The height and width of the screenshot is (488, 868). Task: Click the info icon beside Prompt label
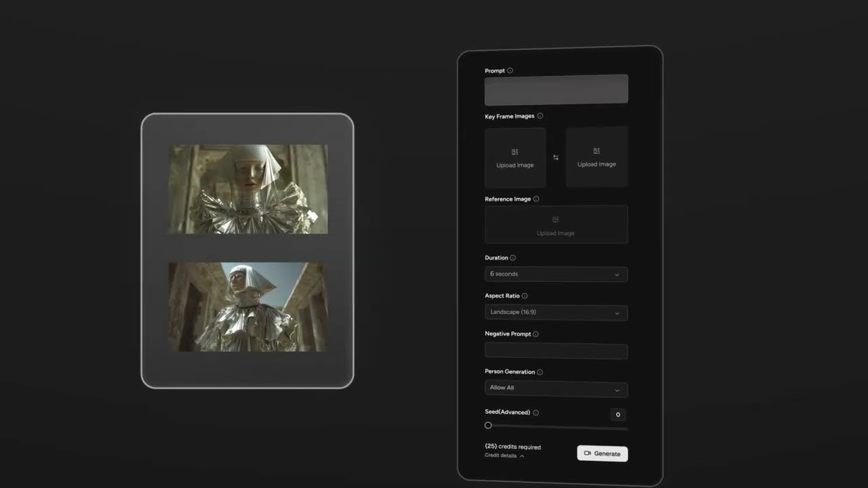click(510, 70)
